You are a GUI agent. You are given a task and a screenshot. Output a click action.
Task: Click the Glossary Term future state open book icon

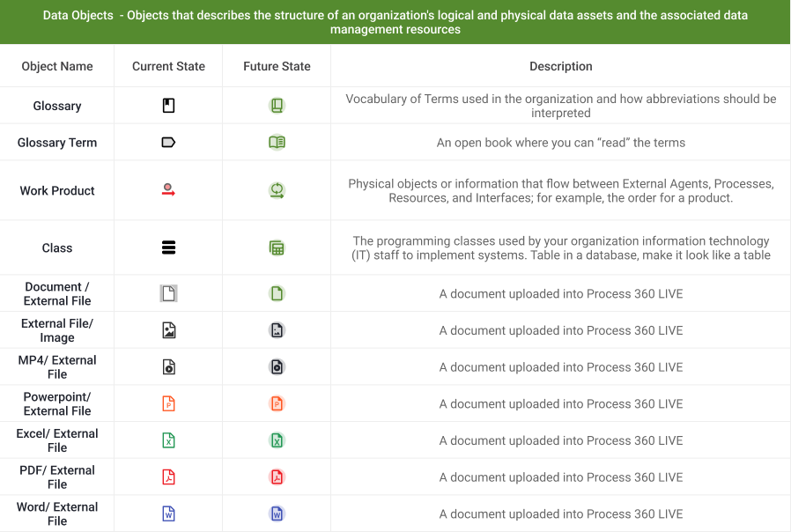pyautogui.click(x=277, y=142)
